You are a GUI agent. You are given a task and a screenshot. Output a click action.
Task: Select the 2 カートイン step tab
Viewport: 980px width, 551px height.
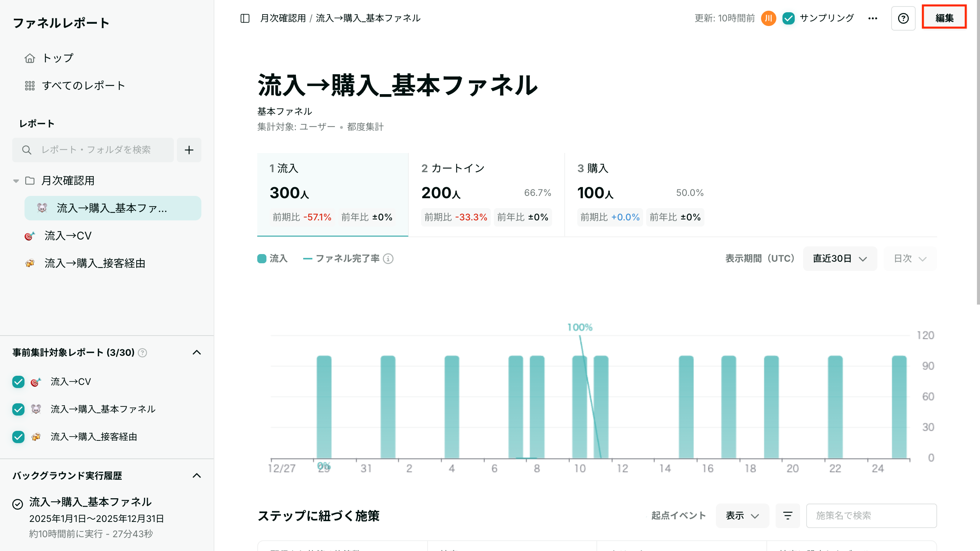(x=486, y=195)
